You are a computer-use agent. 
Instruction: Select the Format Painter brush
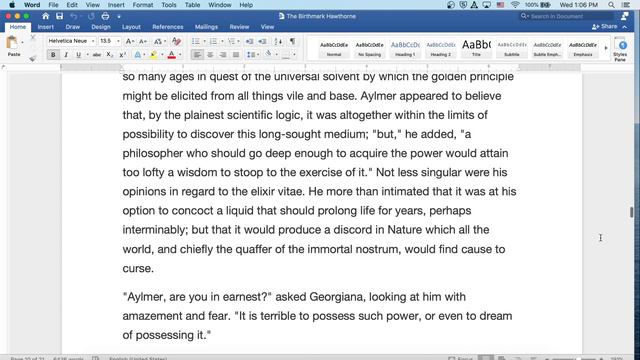click(x=33, y=58)
